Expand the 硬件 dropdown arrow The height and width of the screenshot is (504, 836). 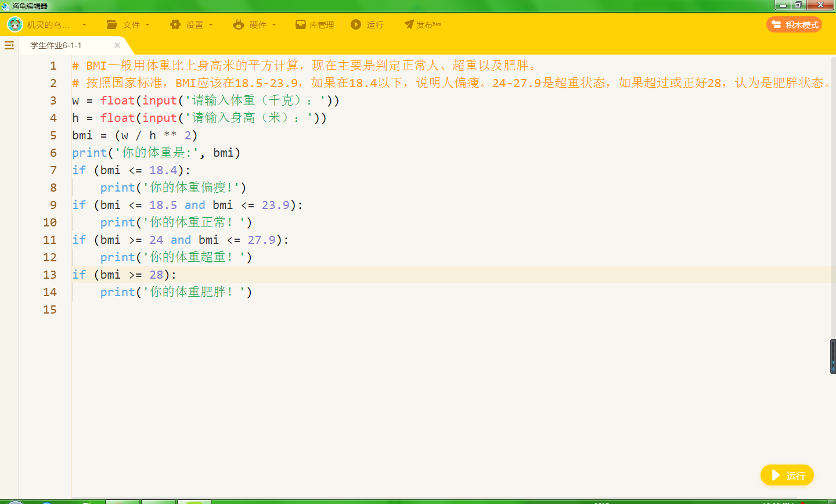274,25
